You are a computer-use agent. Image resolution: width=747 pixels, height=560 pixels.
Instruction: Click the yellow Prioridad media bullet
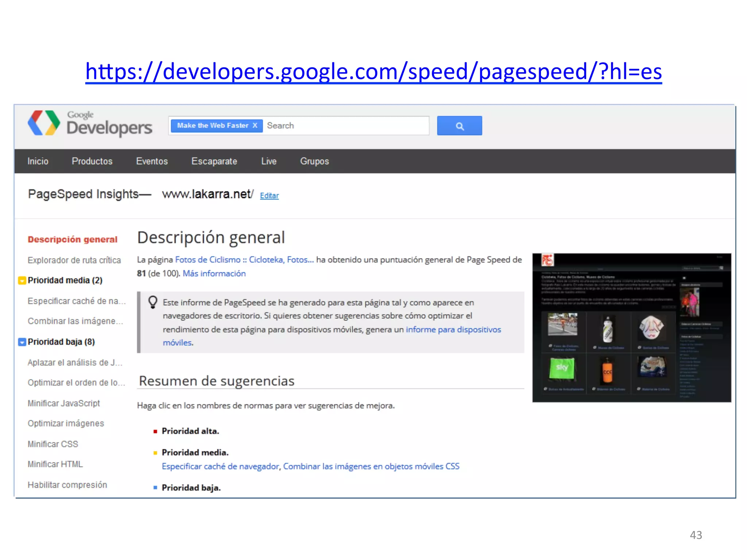155,453
